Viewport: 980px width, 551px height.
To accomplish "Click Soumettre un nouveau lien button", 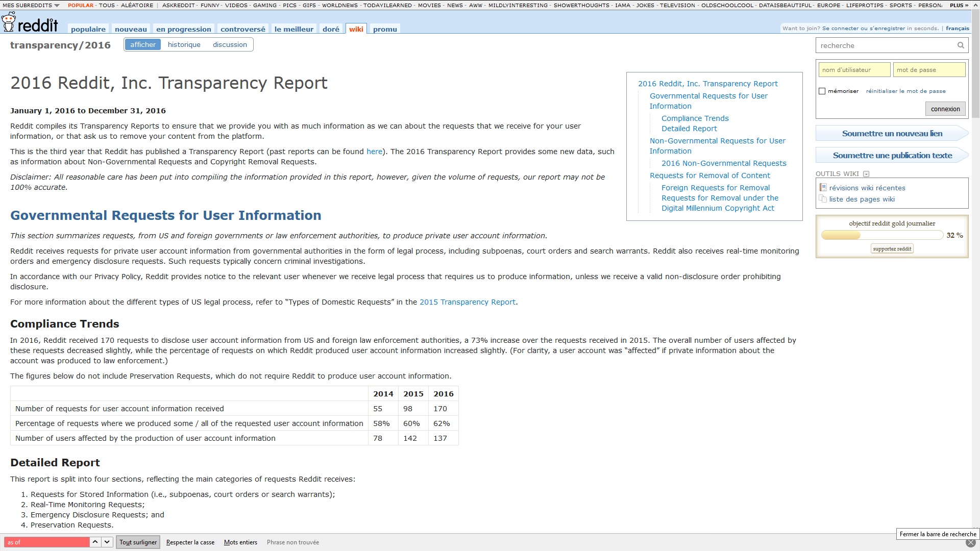I will pos(892,133).
